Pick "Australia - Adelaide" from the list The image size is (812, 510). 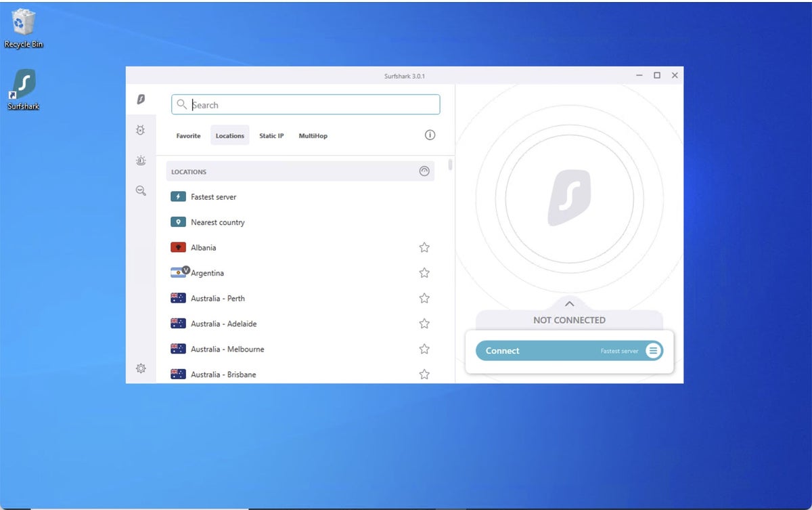[x=223, y=324]
